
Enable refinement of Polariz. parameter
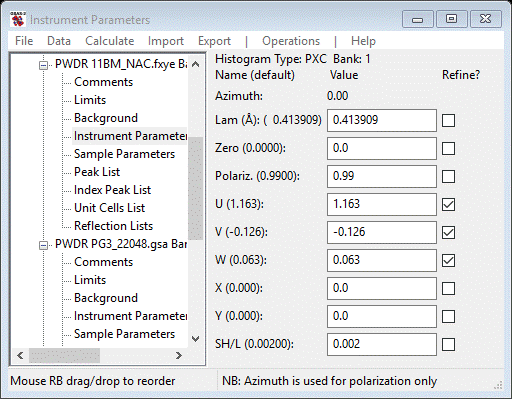click(x=448, y=176)
